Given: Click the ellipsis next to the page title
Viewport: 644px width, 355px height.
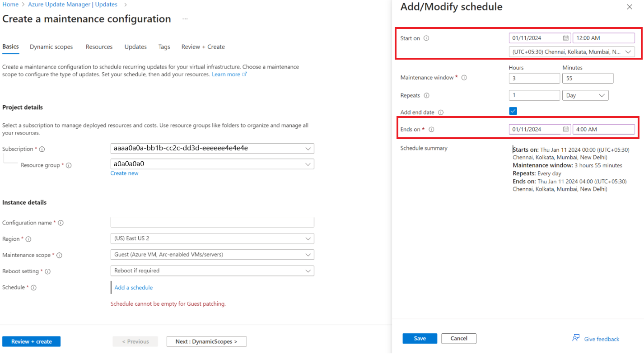Looking at the screenshot, I should coord(185,19).
